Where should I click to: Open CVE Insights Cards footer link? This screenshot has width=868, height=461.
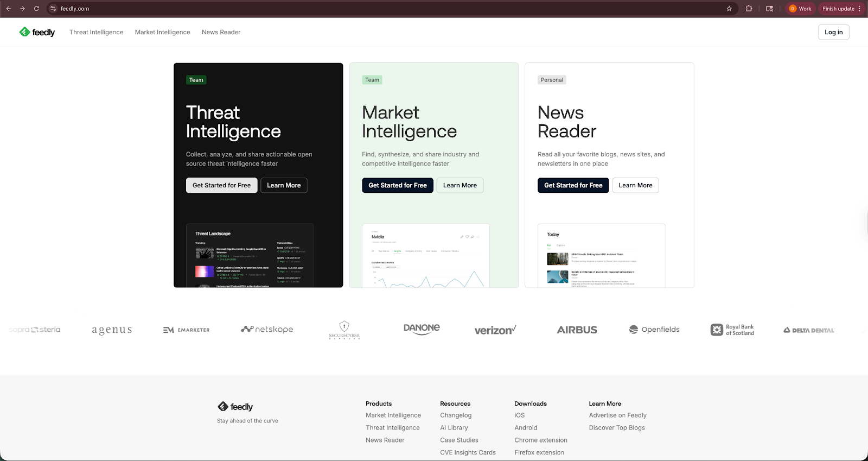[x=468, y=453]
